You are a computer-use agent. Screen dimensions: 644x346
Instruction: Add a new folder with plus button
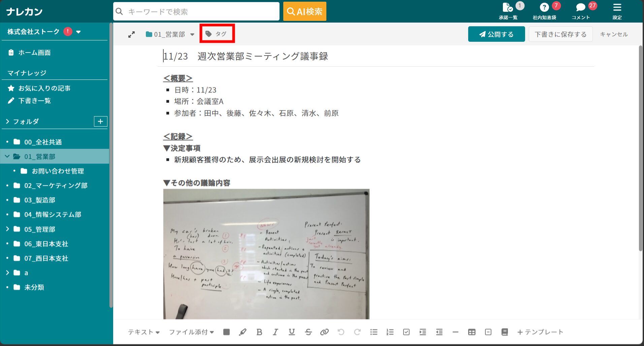100,121
